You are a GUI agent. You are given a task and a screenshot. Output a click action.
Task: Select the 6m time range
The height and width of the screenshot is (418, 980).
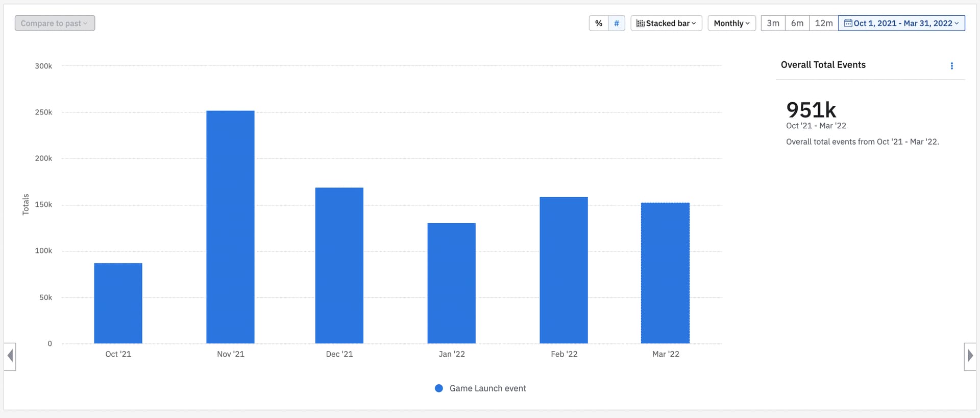pyautogui.click(x=797, y=23)
